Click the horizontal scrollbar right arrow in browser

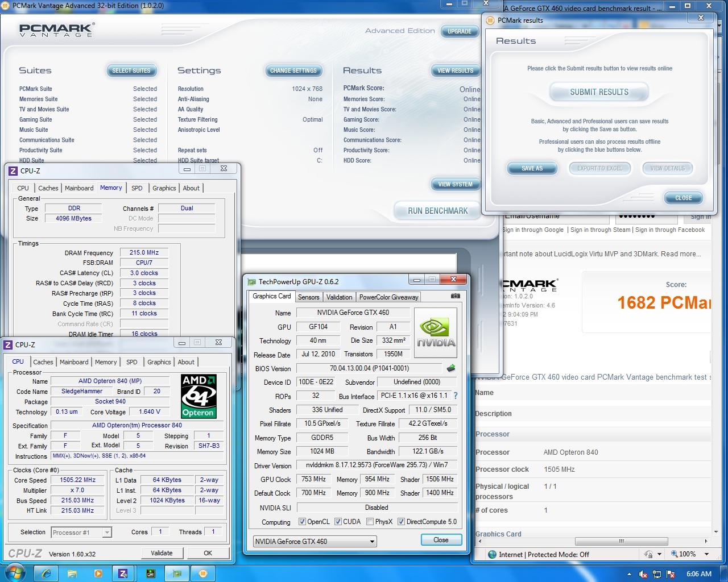coord(706,541)
